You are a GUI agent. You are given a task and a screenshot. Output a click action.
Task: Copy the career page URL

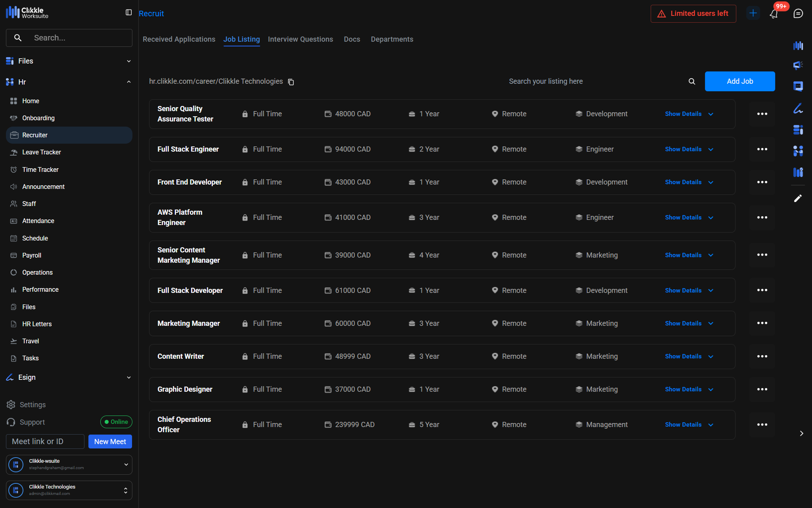click(291, 82)
